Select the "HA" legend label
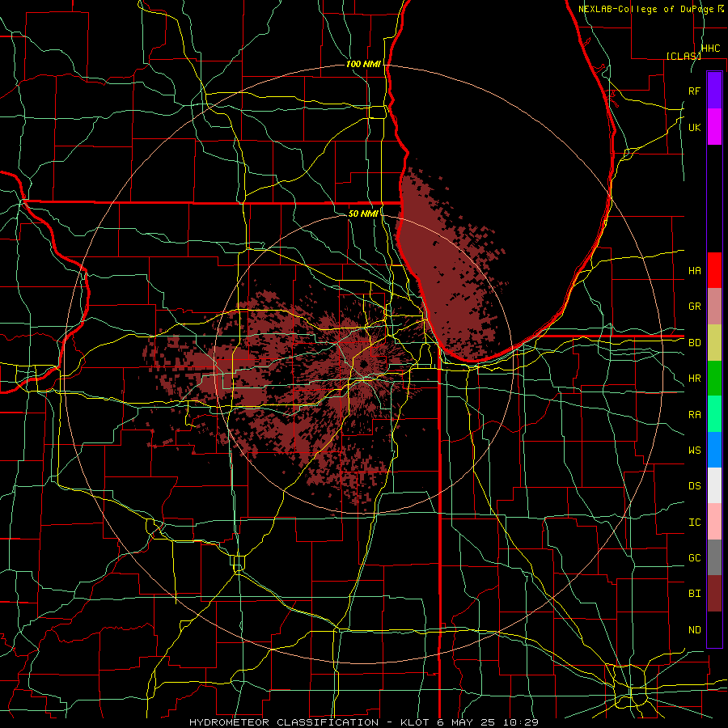This screenshot has height=728, width=728. 695,271
